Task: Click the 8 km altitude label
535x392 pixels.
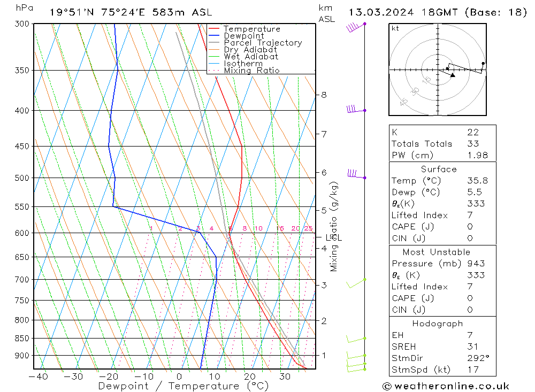Action: point(324,95)
